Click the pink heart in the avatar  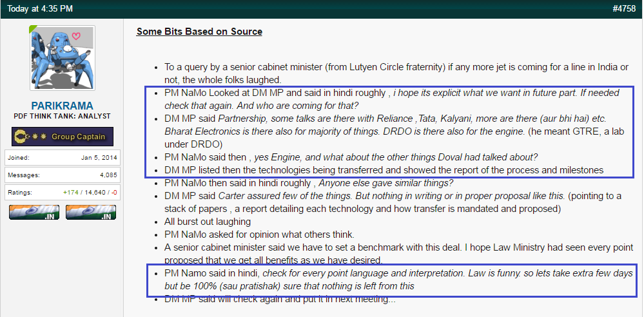point(76,36)
